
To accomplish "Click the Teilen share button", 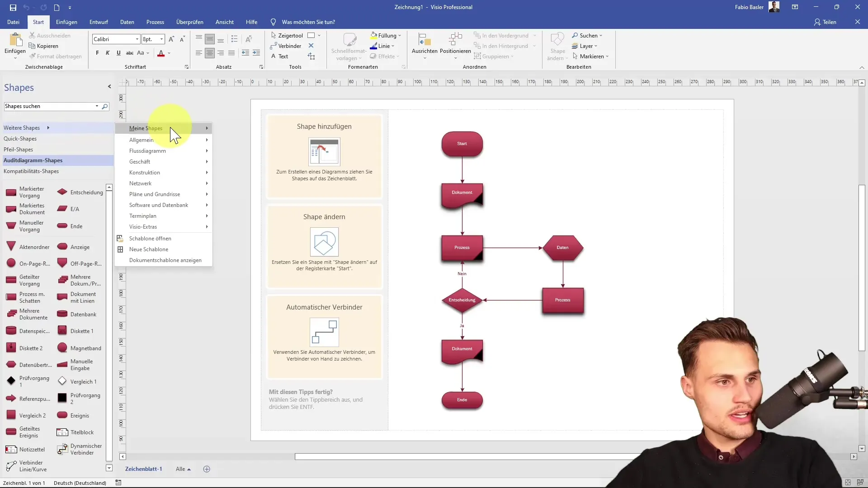I will coord(825,22).
